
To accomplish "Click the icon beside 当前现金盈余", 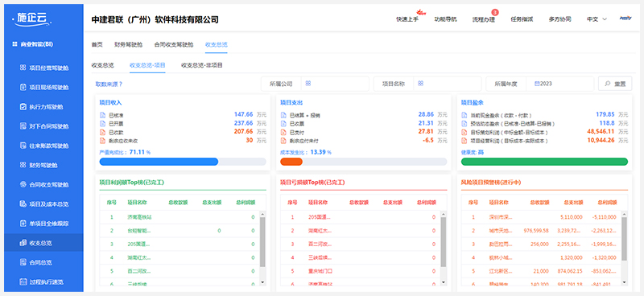I will [464, 115].
